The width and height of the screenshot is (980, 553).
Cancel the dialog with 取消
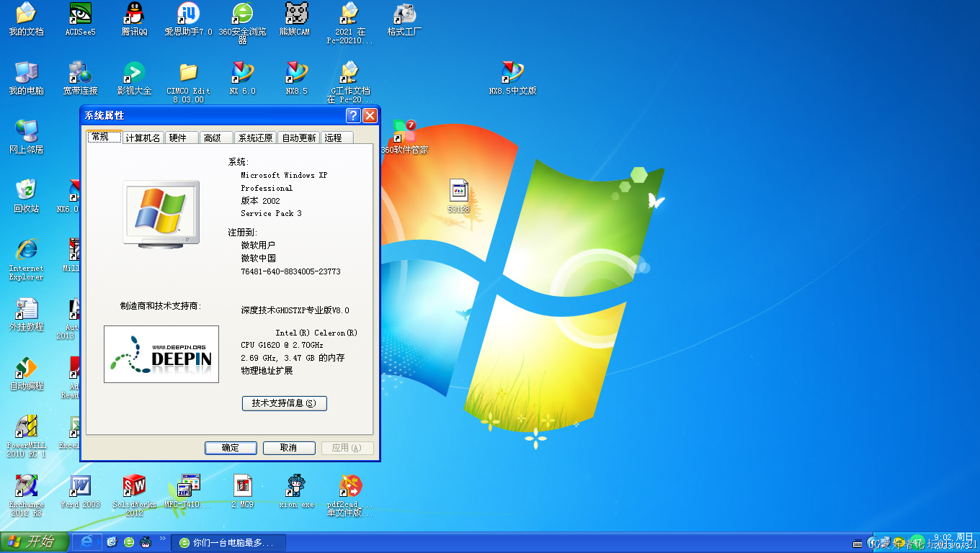289,448
